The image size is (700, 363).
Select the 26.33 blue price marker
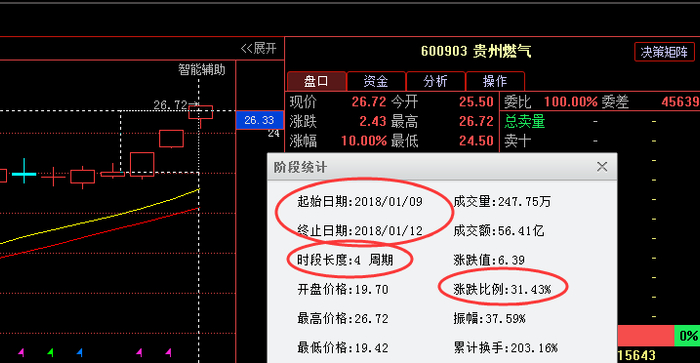(x=259, y=120)
